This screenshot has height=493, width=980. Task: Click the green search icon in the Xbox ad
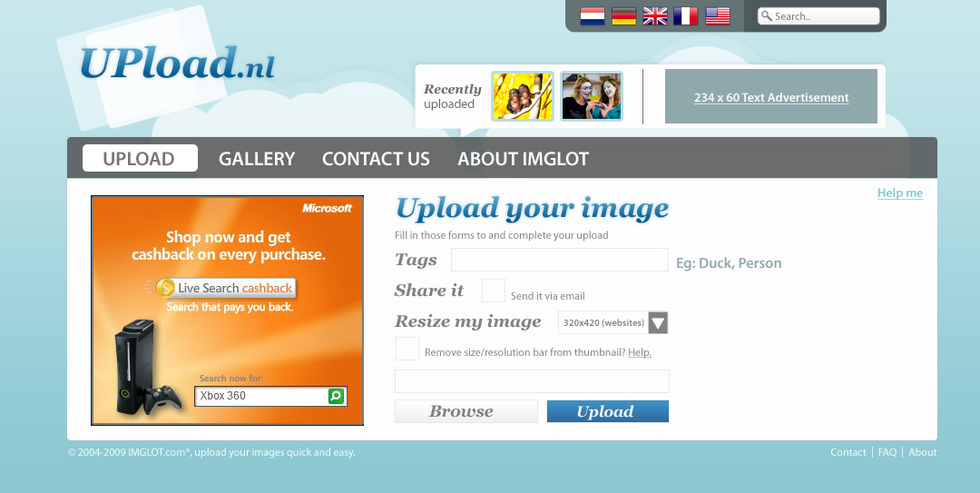tap(337, 396)
